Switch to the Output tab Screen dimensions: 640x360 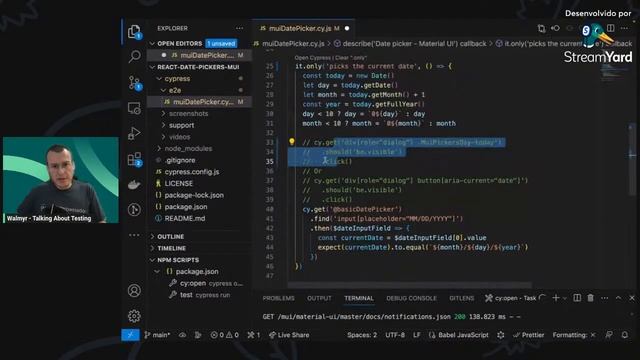click(x=319, y=298)
